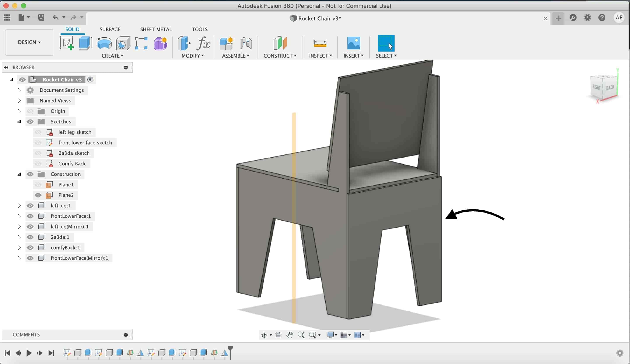Open Change Parameters fx icon
630x364 pixels.
[x=203, y=43]
